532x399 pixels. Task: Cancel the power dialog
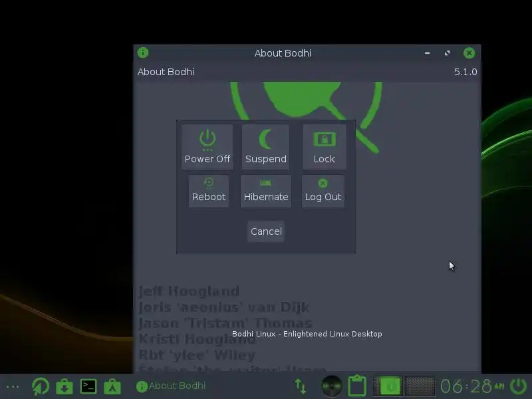point(267,231)
